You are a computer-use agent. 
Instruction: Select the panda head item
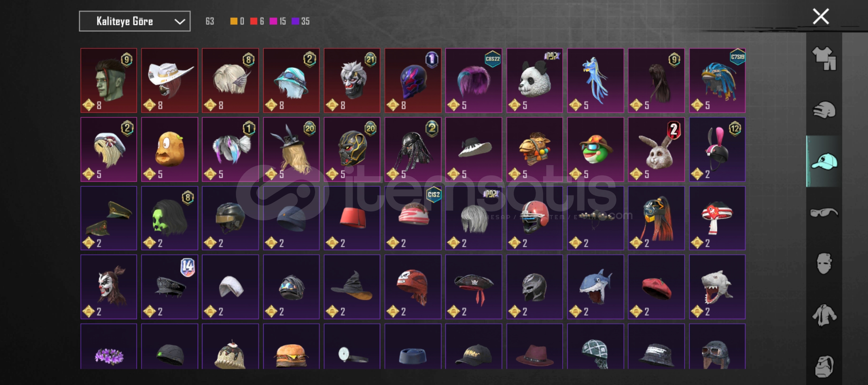tap(534, 81)
